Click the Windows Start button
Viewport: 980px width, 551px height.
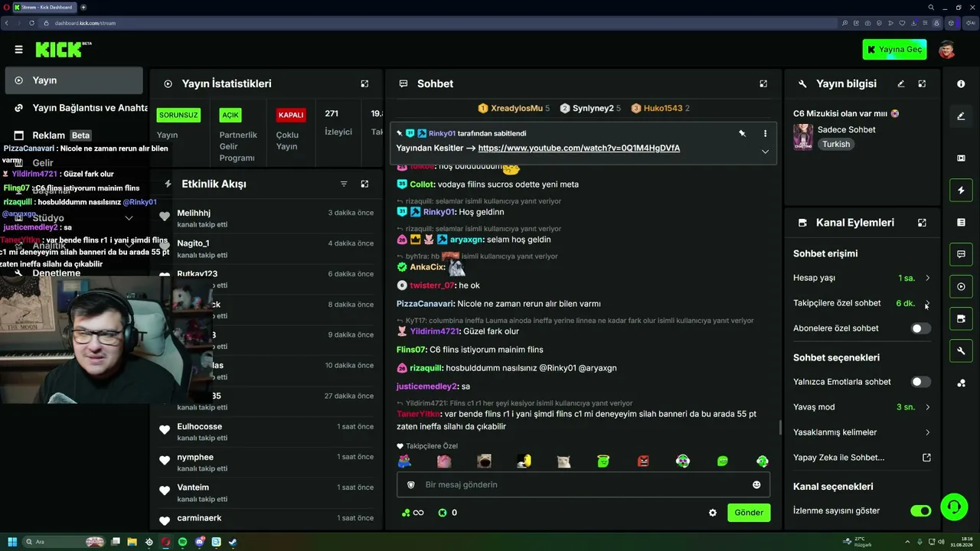tap(12, 542)
